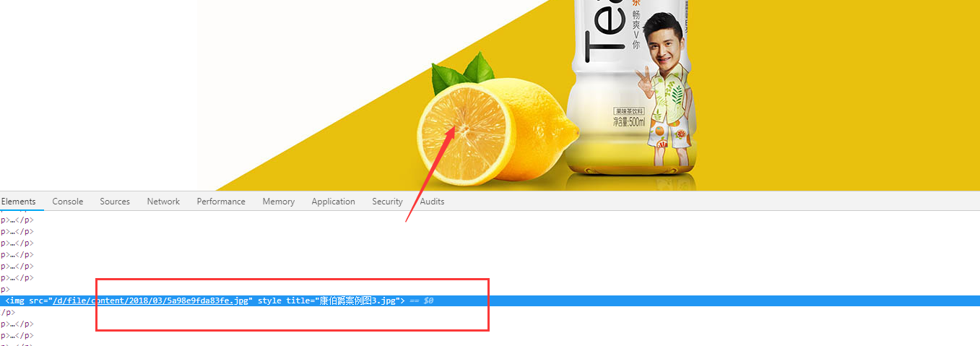Open the Application tab
The image size is (980, 346).
[x=333, y=202]
